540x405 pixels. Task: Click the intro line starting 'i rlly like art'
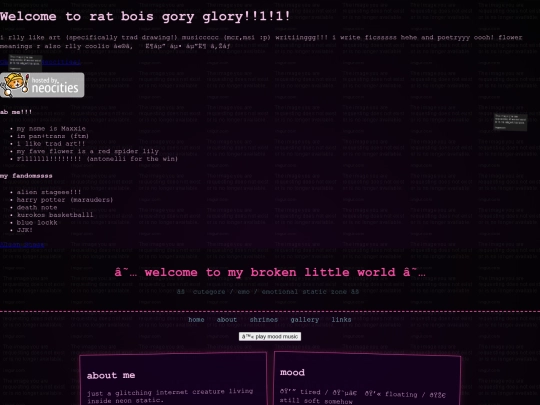(261, 38)
